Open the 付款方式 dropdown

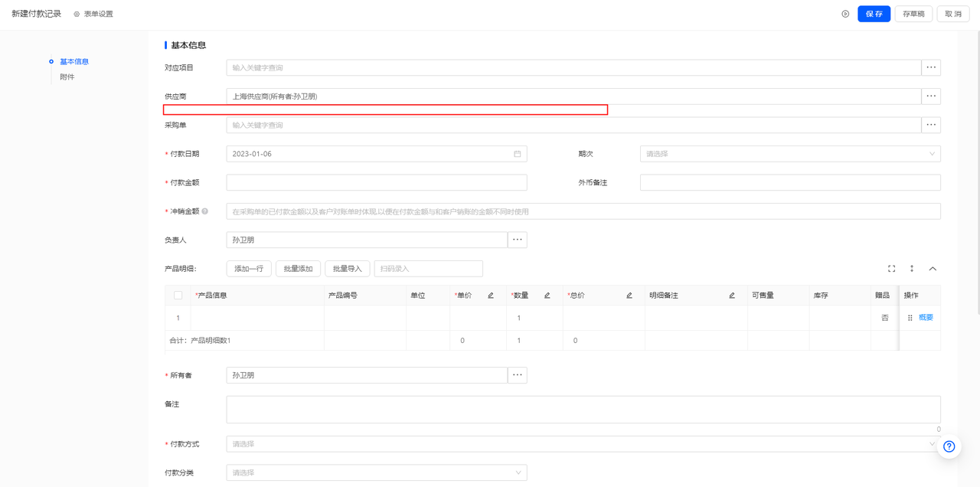pos(583,444)
